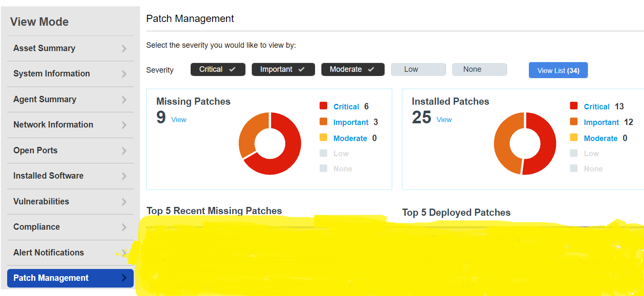Click greyed Low label in Missing Patches legend
644x296 pixels.
341,154
